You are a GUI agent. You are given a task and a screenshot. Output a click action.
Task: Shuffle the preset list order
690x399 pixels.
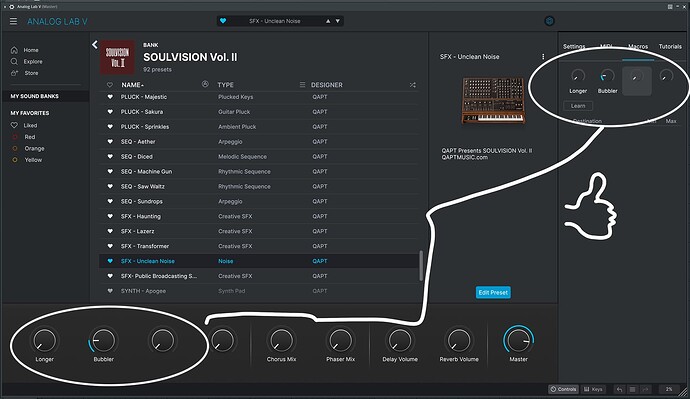click(412, 85)
